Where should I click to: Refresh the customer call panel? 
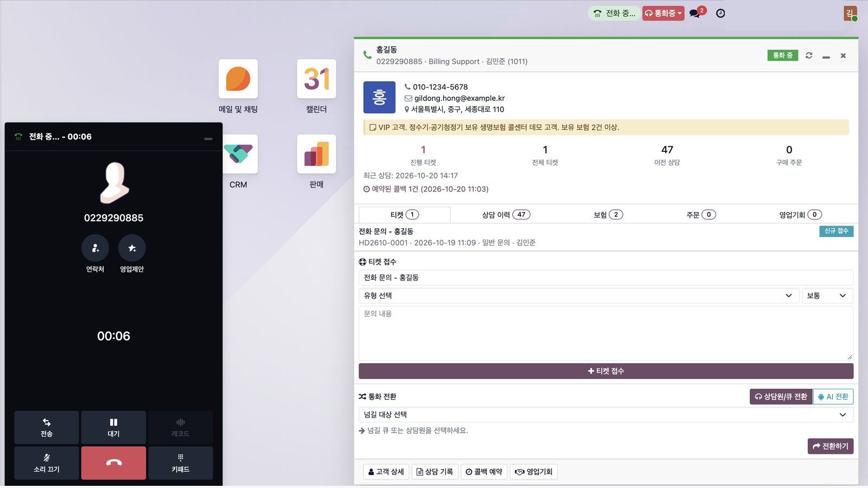point(809,55)
